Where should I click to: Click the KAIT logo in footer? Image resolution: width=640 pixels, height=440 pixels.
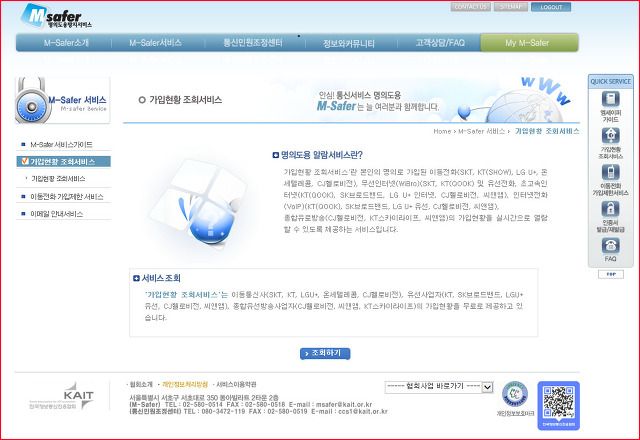pos(61,396)
